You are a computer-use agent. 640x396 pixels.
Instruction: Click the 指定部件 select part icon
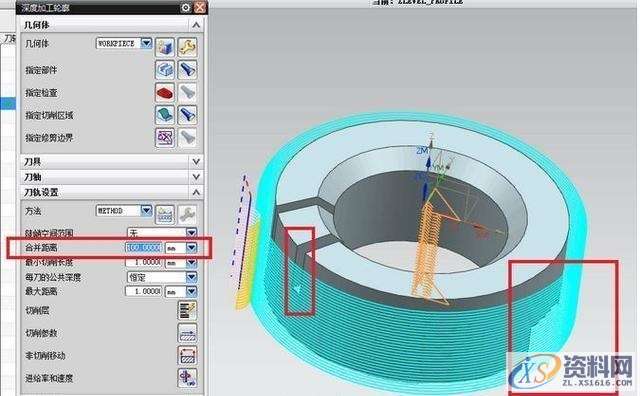pos(165,70)
